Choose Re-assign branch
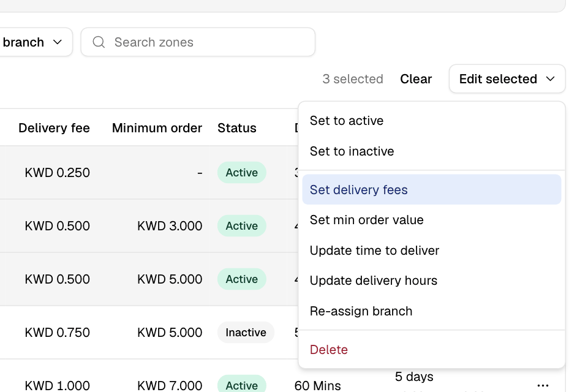Screen dimensions: 588x392 pyautogui.click(x=432, y=311)
